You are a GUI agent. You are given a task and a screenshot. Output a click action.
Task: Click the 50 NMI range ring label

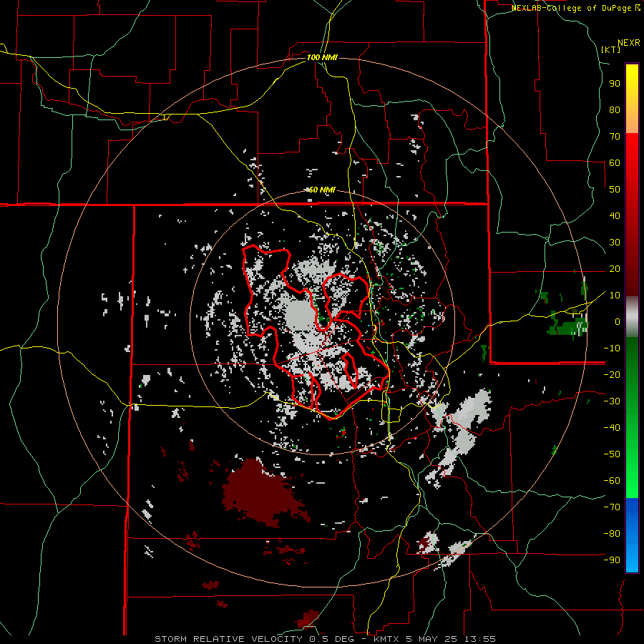322,190
